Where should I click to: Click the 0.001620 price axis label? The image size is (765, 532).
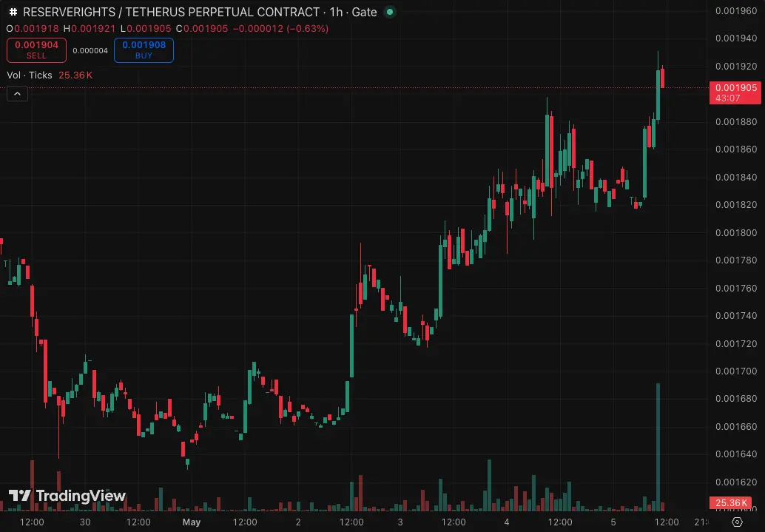[736, 482]
